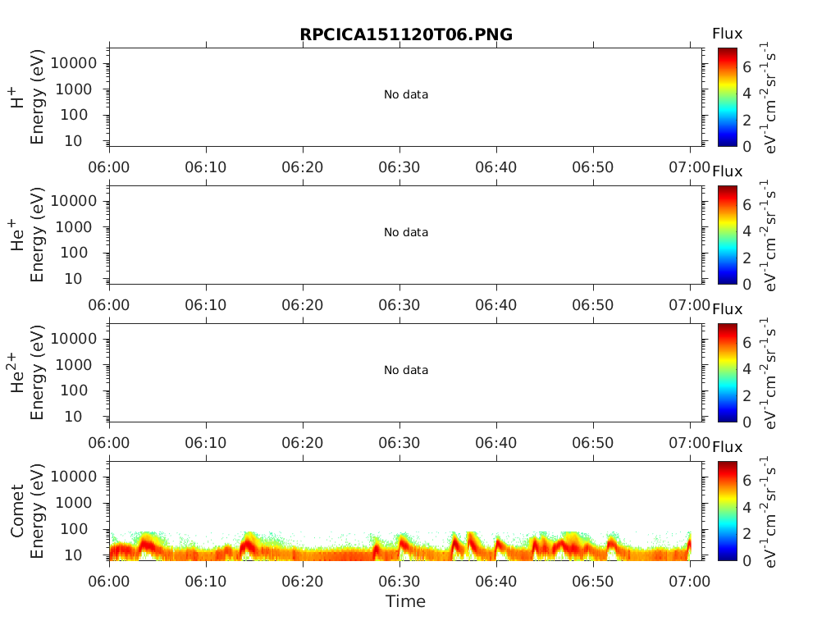Click the Comet flux peak near 06:37
This screenshot has height=630, width=840.
(x=472, y=544)
